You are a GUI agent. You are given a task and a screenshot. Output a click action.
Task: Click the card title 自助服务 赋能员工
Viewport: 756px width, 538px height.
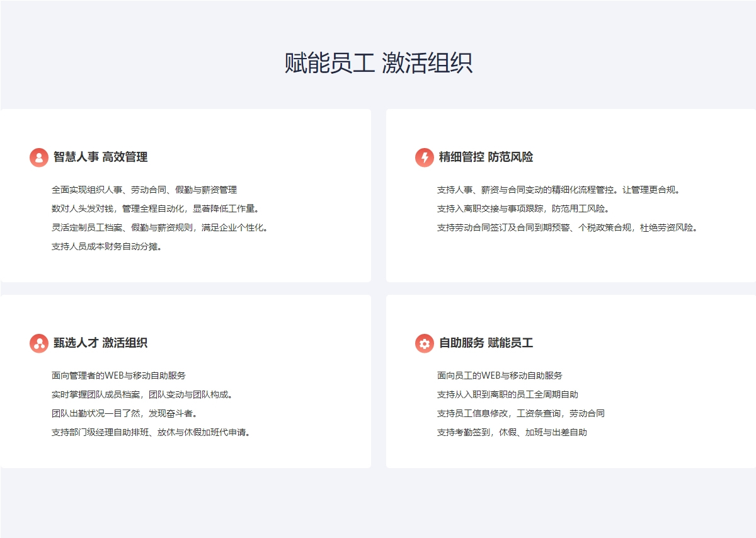pos(486,343)
